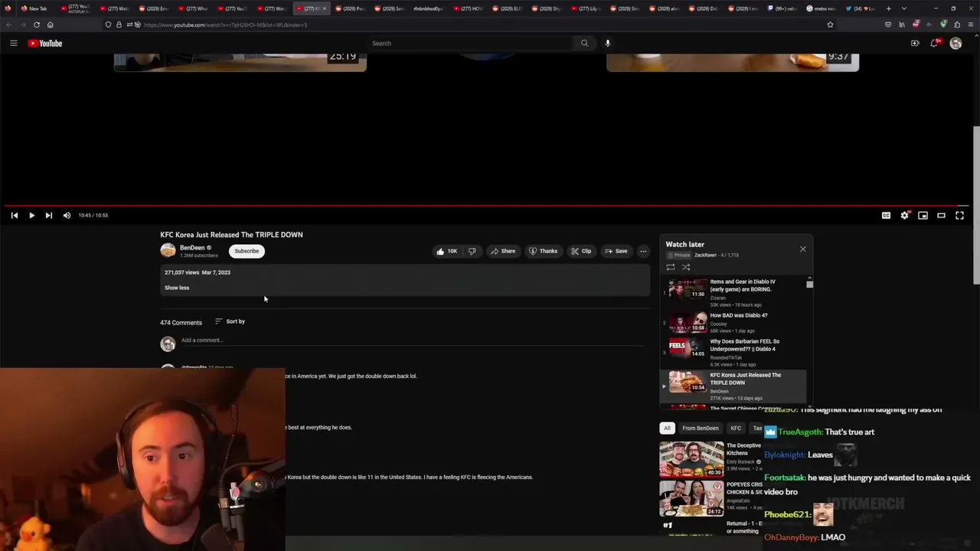Toggle shuffle for the Watch later playlist
Image resolution: width=980 pixels, height=551 pixels.
[x=686, y=267]
